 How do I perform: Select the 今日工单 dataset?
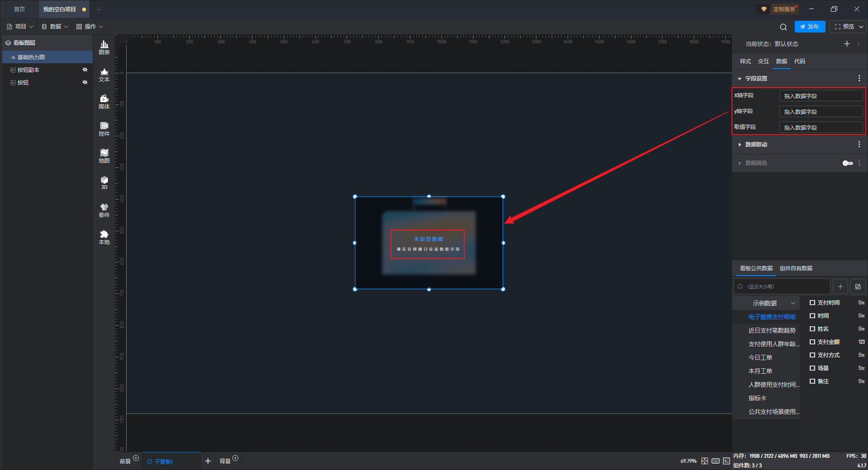[x=760, y=357]
